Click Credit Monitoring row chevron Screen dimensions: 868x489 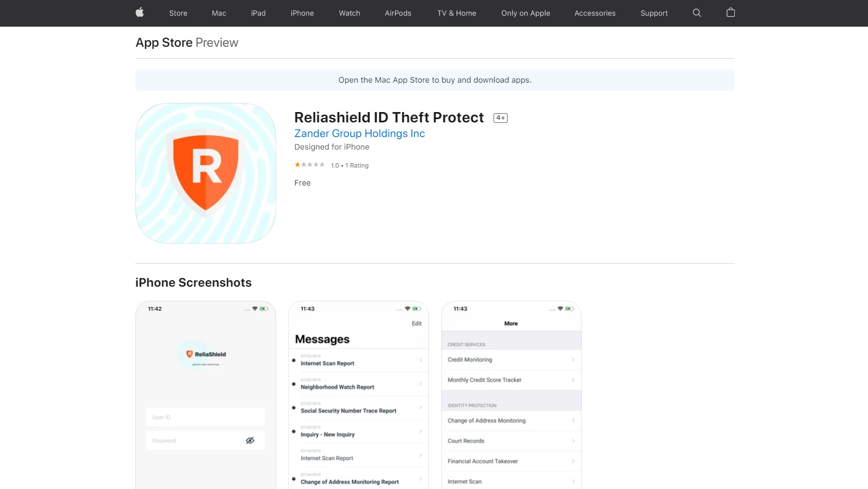click(x=573, y=360)
